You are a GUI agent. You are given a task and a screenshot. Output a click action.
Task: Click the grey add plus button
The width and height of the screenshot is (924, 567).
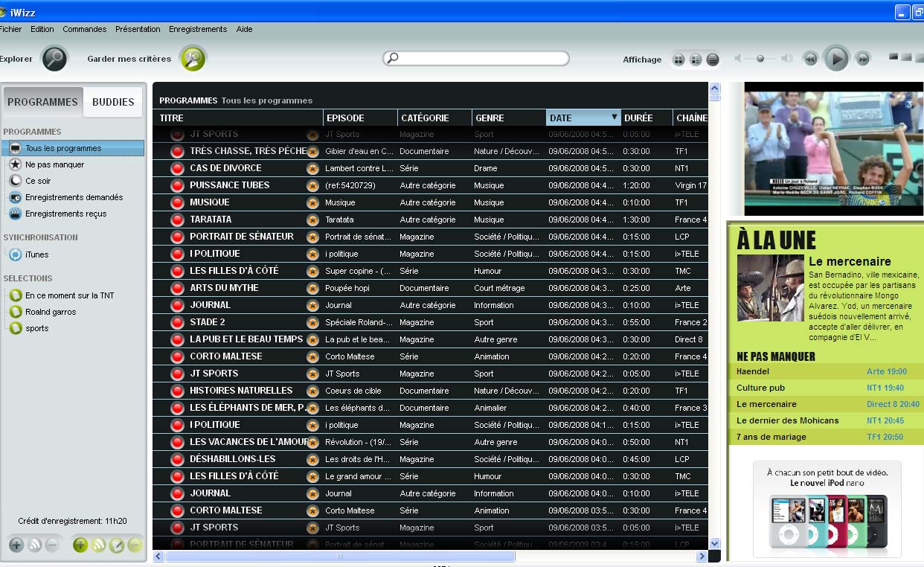pyautogui.click(x=16, y=545)
